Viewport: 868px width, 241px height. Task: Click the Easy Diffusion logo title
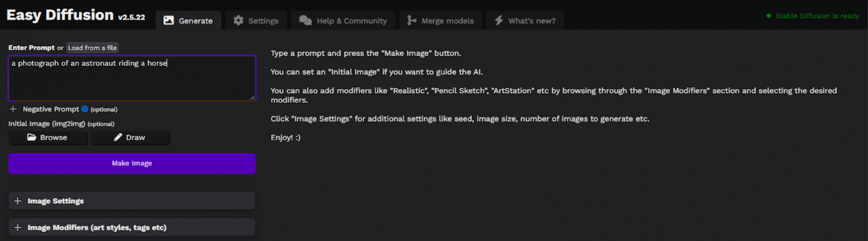pyautogui.click(x=60, y=15)
